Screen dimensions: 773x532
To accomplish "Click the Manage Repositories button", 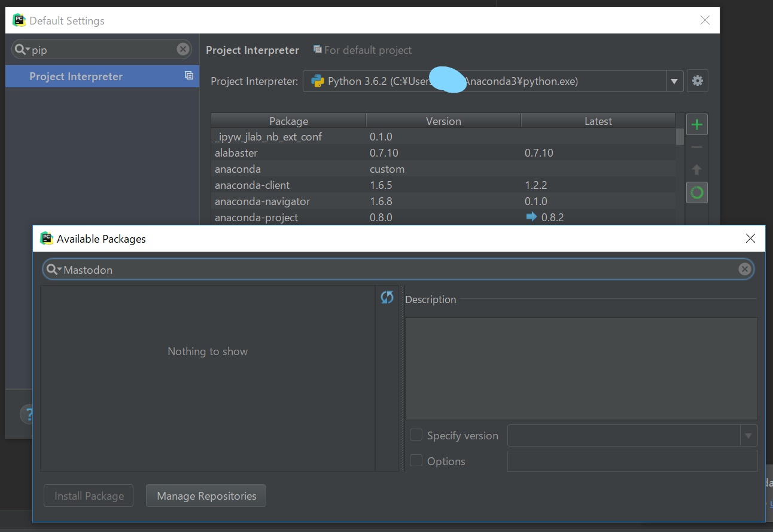I will click(206, 496).
